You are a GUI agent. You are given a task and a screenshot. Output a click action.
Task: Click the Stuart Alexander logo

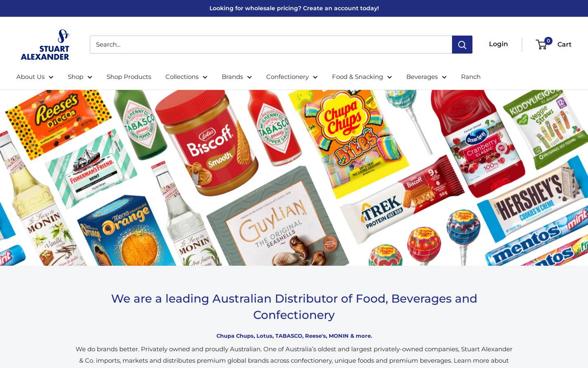(45, 45)
